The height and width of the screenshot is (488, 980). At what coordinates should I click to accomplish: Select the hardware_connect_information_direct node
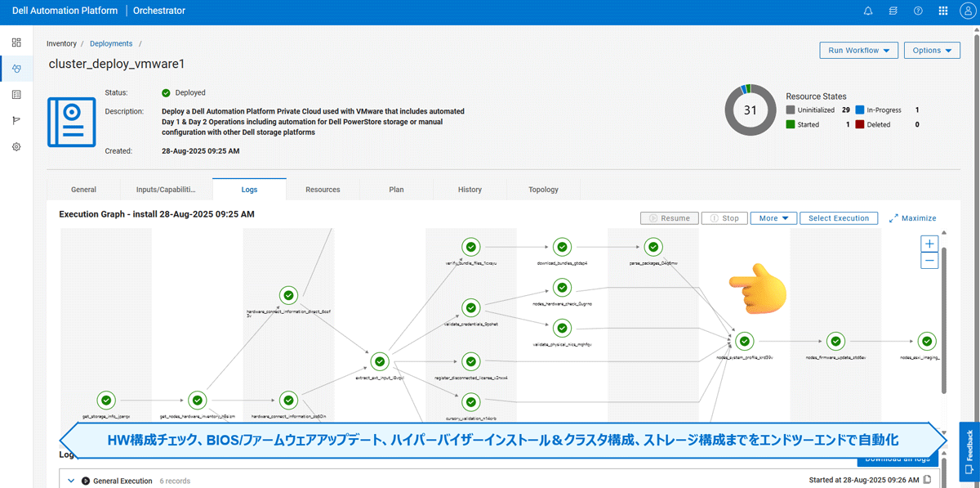pos(288,296)
